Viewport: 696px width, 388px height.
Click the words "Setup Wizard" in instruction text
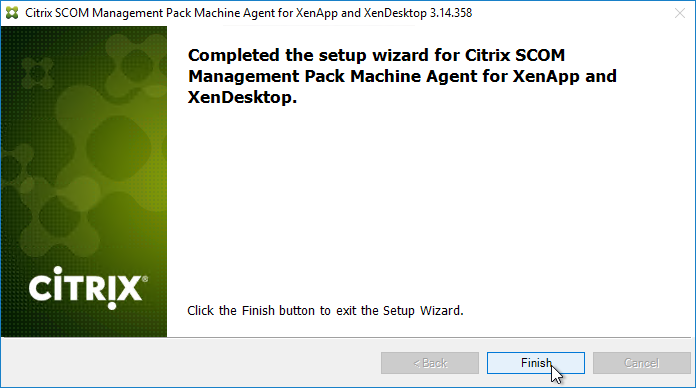click(423, 310)
